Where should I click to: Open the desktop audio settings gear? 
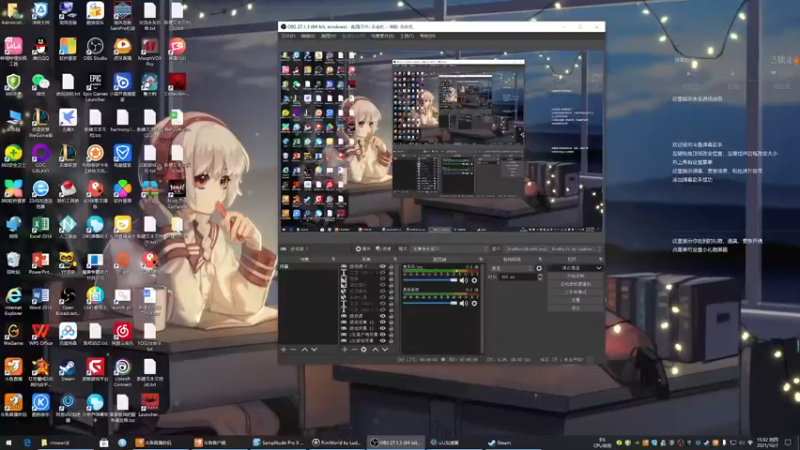[x=474, y=303]
